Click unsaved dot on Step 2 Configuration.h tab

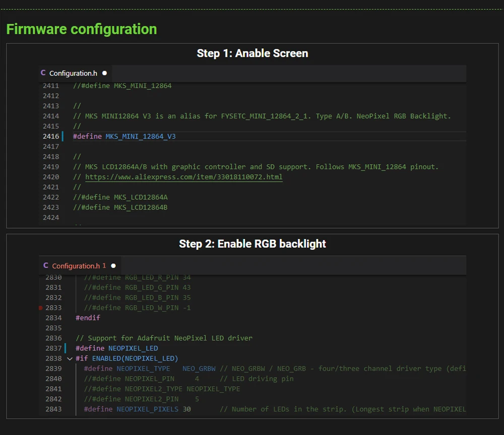[x=113, y=266]
